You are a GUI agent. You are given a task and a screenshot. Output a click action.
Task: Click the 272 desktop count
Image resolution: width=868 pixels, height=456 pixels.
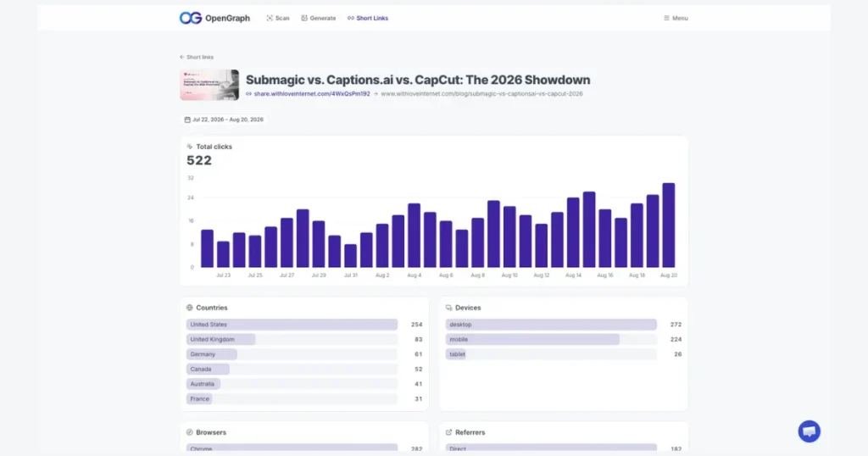tap(676, 325)
